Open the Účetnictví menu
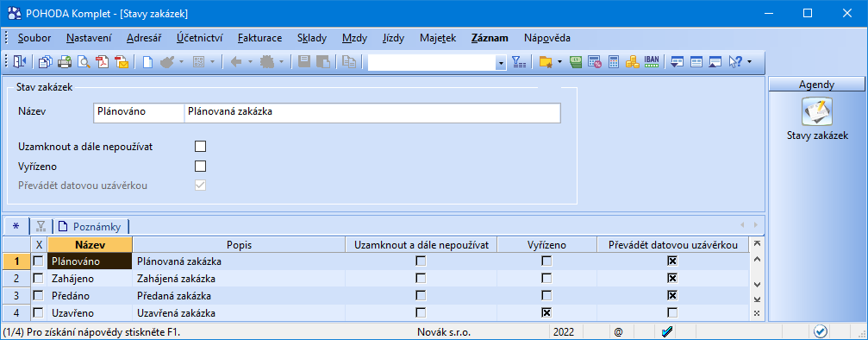The height and width of the screenshot is (340, 868). (200, 38)
